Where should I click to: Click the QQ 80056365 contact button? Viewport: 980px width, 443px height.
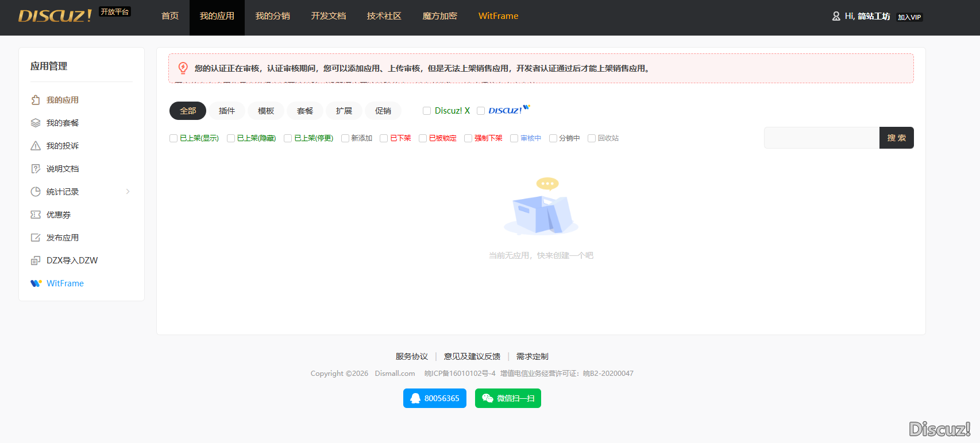coord(435,398)
